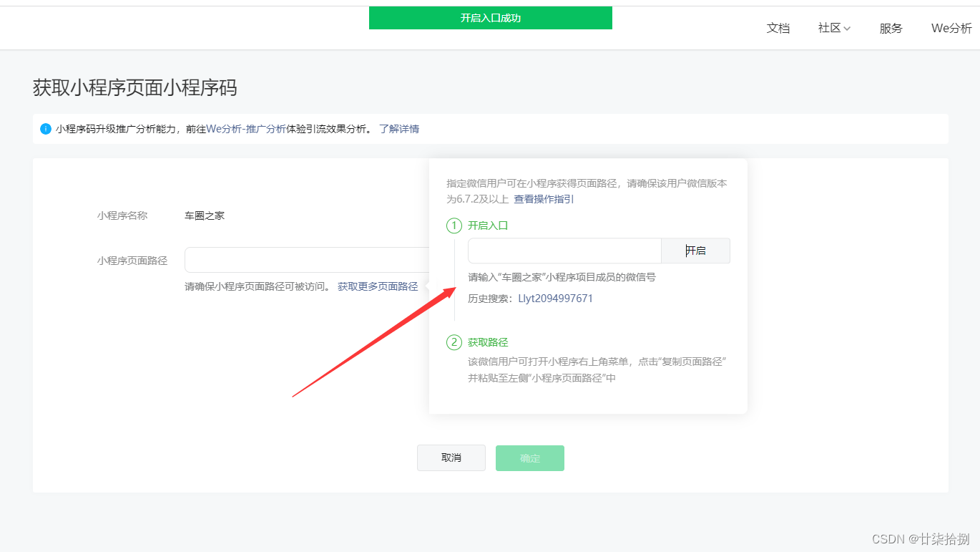This screenshot has height=552, width=980.
Task: Click the green 确定 button
Action: [x=530, y=458]
